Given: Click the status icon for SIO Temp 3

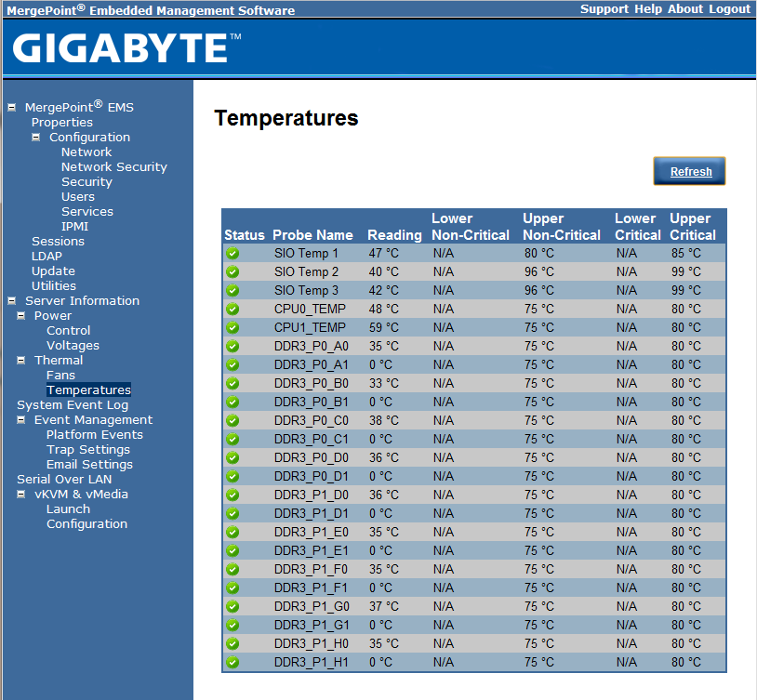Looking at the screenshot, I should click(232, 291).
